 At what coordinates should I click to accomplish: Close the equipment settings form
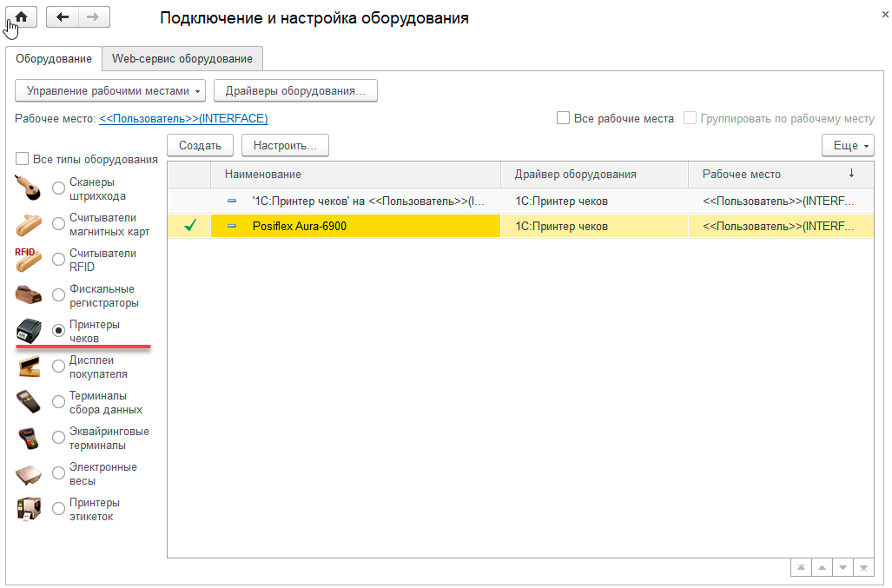(884, 15)
